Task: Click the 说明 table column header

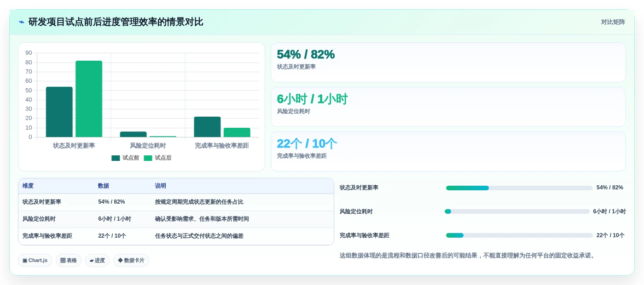Action: (x=161, y=186)
